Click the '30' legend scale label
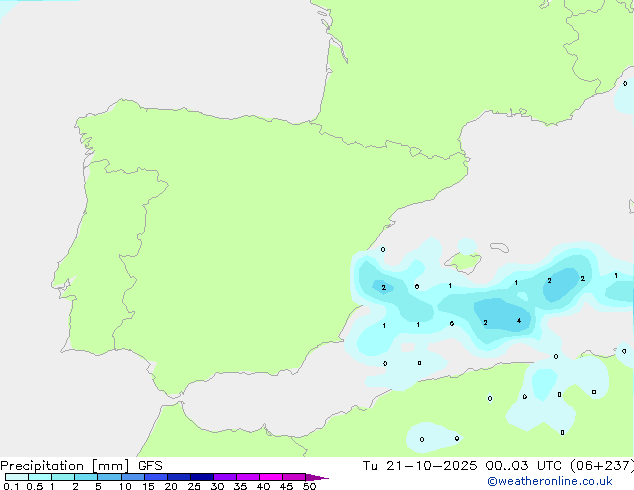Viewport: 634px width, 490px height. pyautogui.click(x=217, y=486)
